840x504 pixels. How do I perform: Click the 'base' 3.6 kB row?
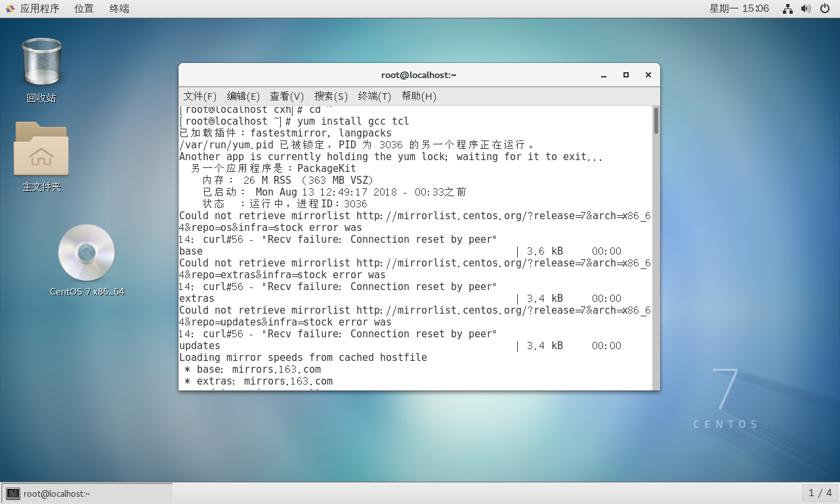pyautogui.click(x=400, y=251)
